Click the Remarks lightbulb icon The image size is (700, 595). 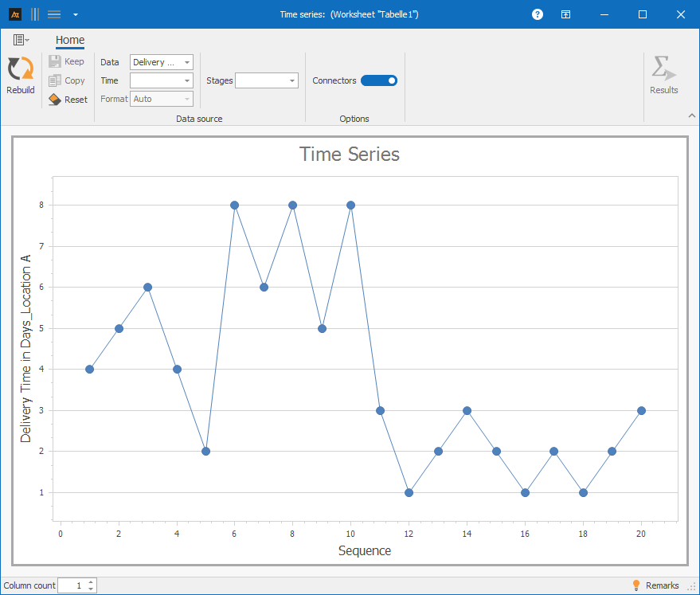click(636, 585)
